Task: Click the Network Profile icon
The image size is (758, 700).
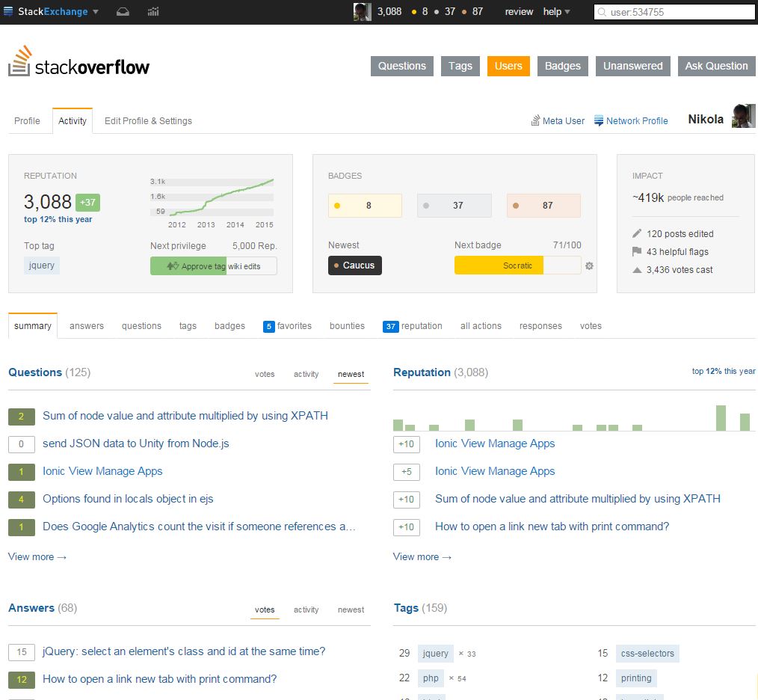Action: pos(599,120)
